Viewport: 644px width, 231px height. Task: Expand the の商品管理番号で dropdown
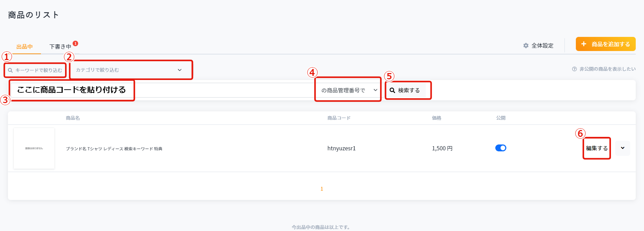click(x=348, y=90)
